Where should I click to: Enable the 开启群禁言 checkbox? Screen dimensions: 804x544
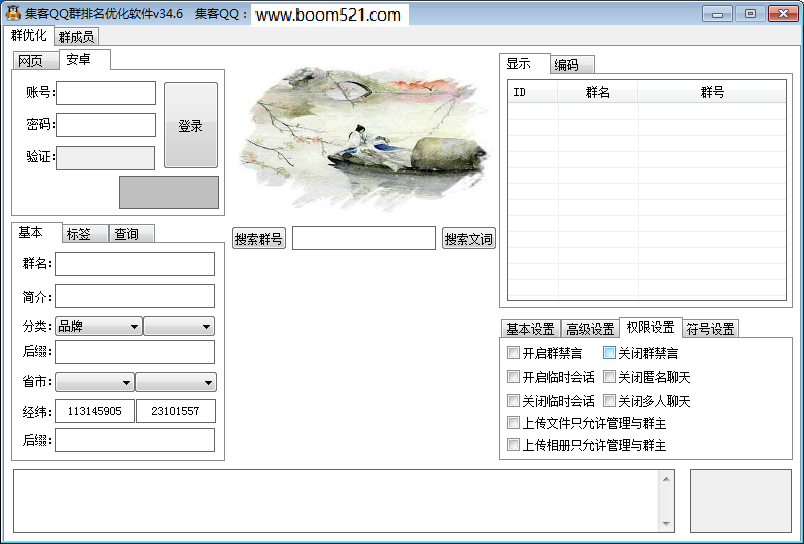click(513, 353)
